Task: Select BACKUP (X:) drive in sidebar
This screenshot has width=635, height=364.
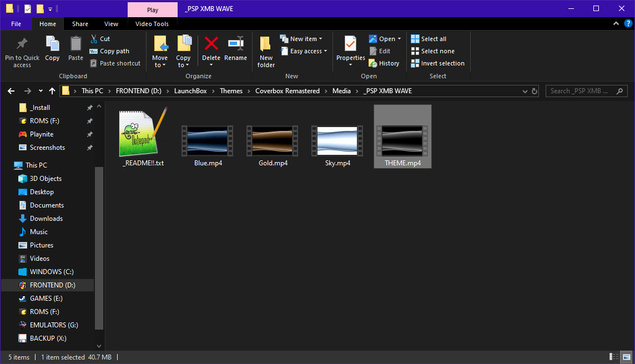Action: (48, 338)
